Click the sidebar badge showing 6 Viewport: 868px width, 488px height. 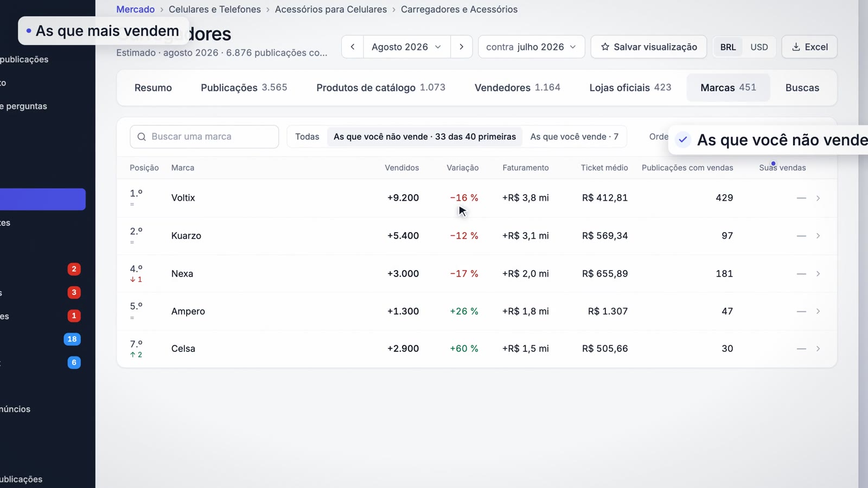click(74, 362)
